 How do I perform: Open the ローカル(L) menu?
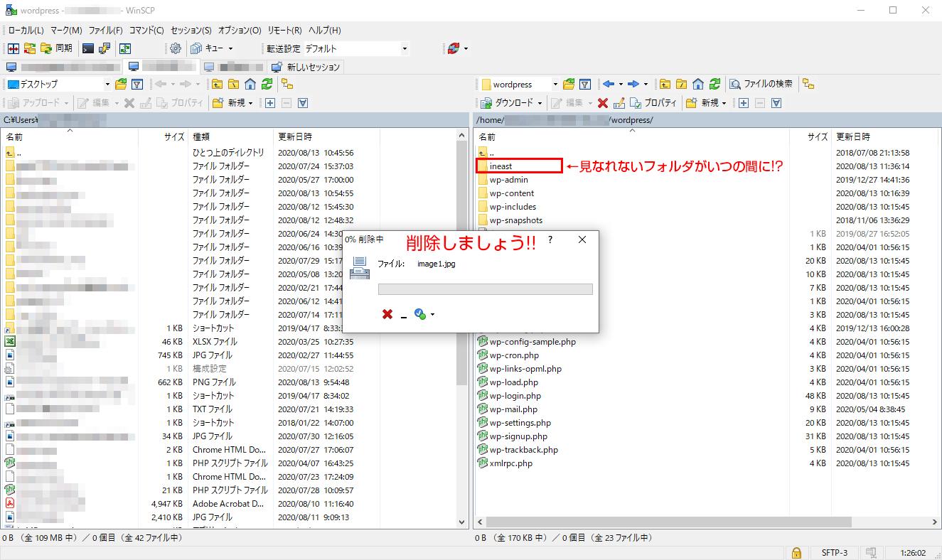[x=26, y=31]
